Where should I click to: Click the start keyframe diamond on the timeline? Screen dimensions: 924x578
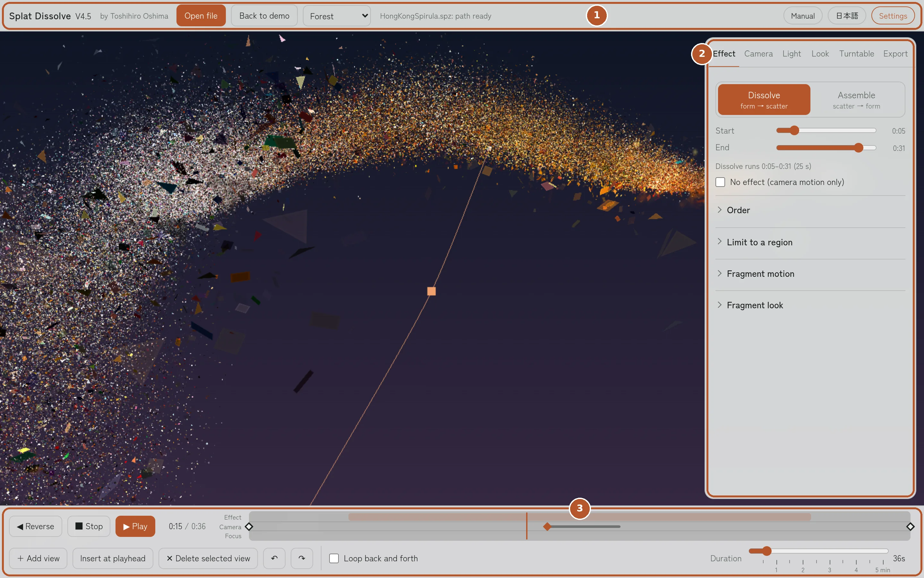[249, 527]
